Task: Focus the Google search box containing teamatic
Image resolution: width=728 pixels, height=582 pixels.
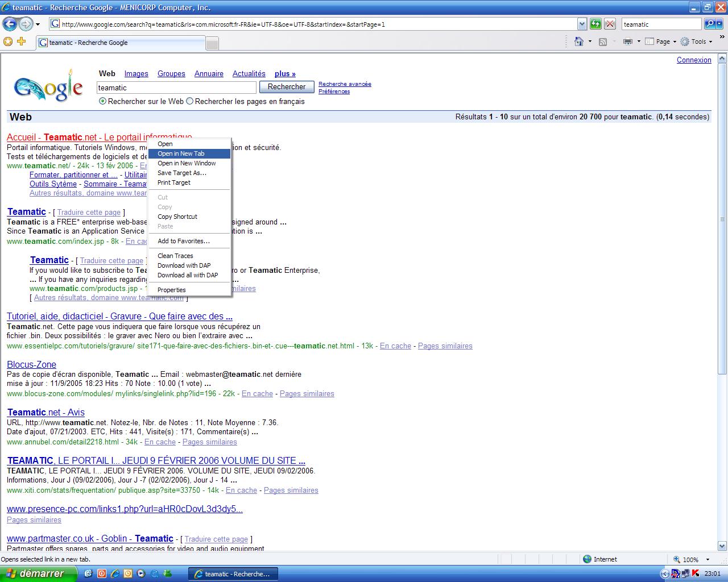Action: [x=176, y=88]
